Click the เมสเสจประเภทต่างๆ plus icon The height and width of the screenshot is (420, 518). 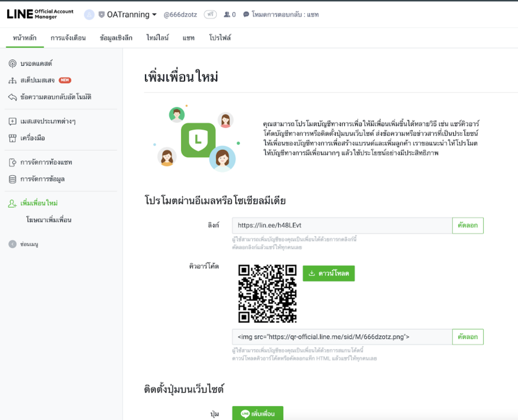[12, 121]
